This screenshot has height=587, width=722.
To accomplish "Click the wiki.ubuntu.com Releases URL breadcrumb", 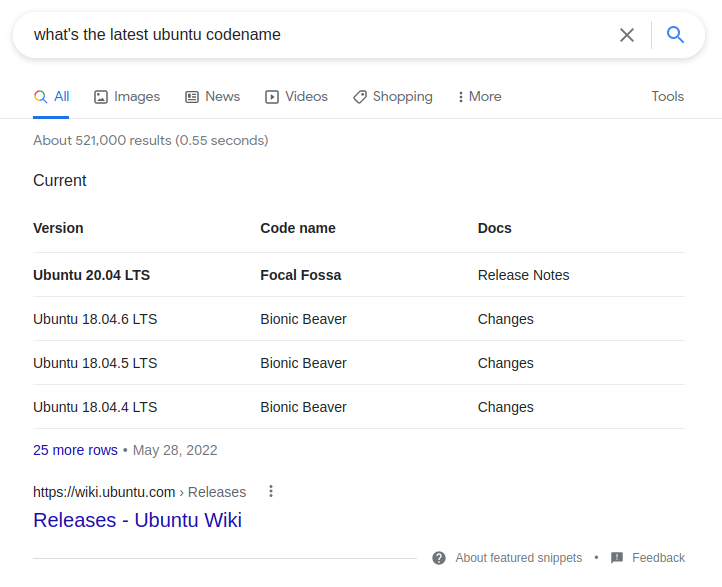I will [x=140, y=492].
